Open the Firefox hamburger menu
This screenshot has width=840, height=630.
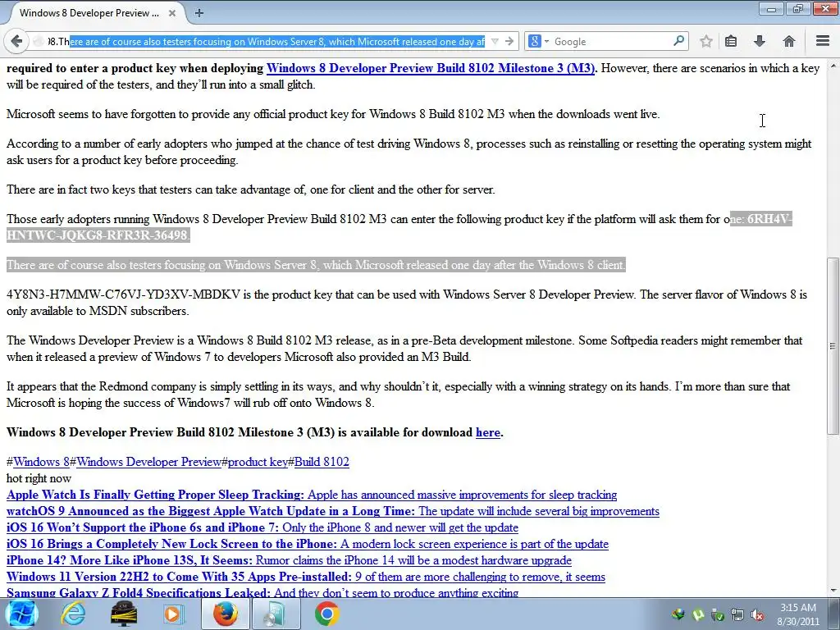822,41
